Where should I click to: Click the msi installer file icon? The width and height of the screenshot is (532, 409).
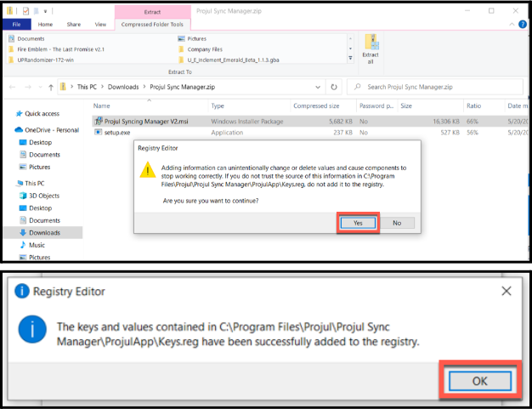99,121
